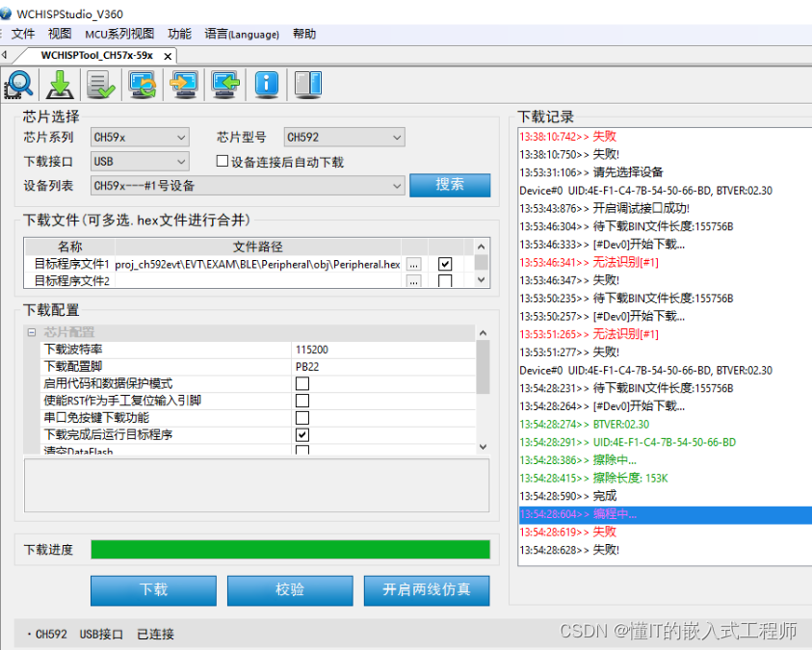This screenshot has height=650, width=812.
Task: Click the split panel layout toolbar icon
Action: pyautogui.click(x=308, y=85)
